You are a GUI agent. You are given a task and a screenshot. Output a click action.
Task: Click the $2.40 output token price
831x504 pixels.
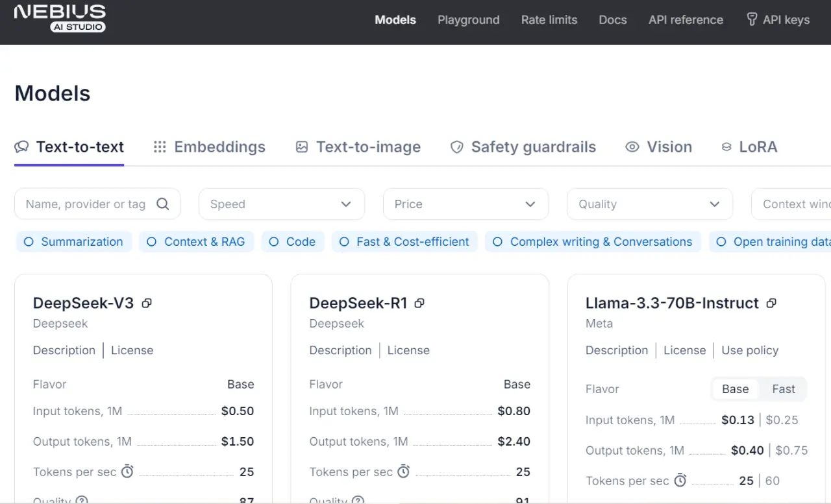click(514, 442)
